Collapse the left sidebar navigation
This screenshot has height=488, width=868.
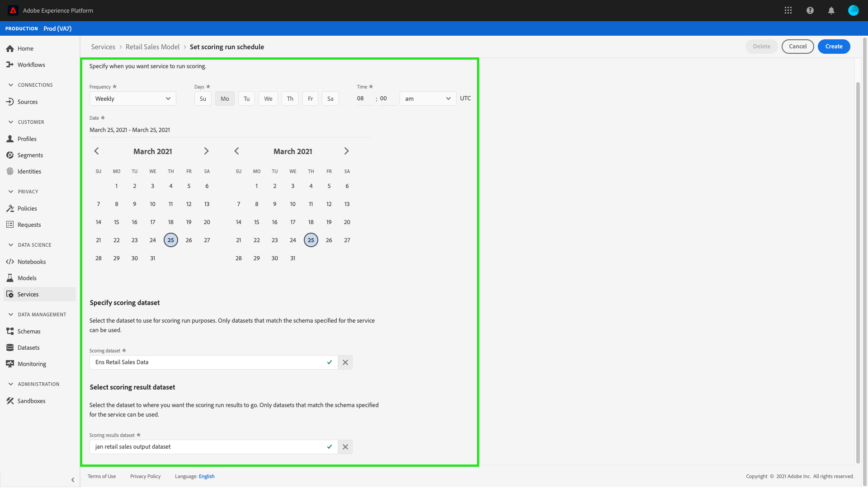coord(73,480)
